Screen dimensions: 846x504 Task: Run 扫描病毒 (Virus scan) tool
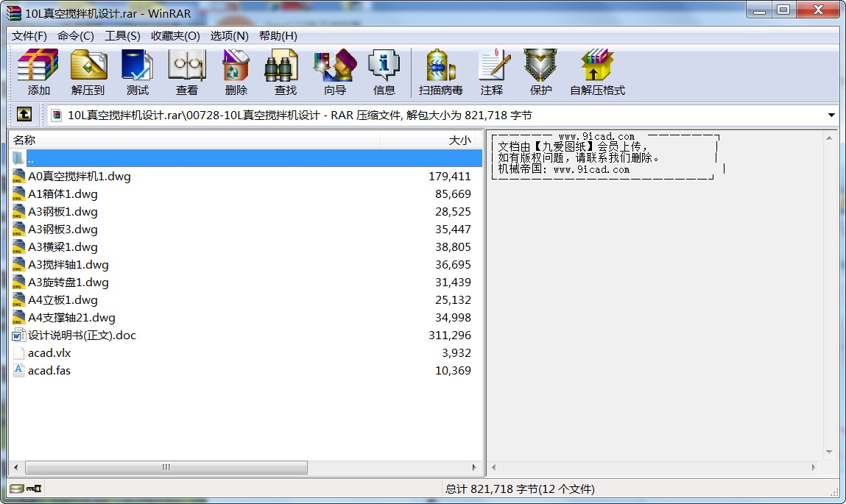point(441,72)
